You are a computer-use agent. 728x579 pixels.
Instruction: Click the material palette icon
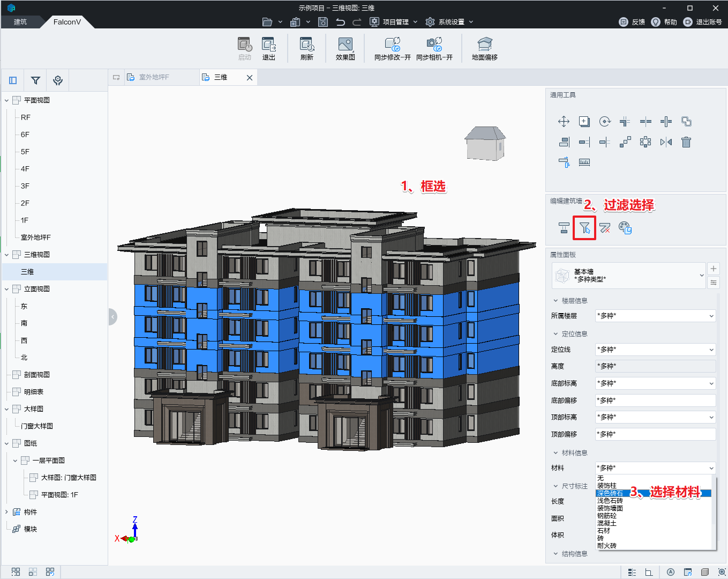click(x=625, y=228)
